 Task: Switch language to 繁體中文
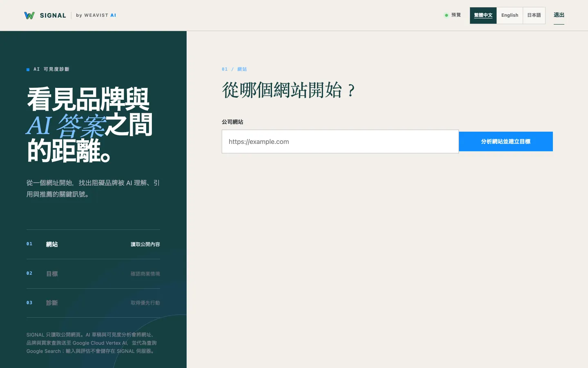click(x=483, y=16)
